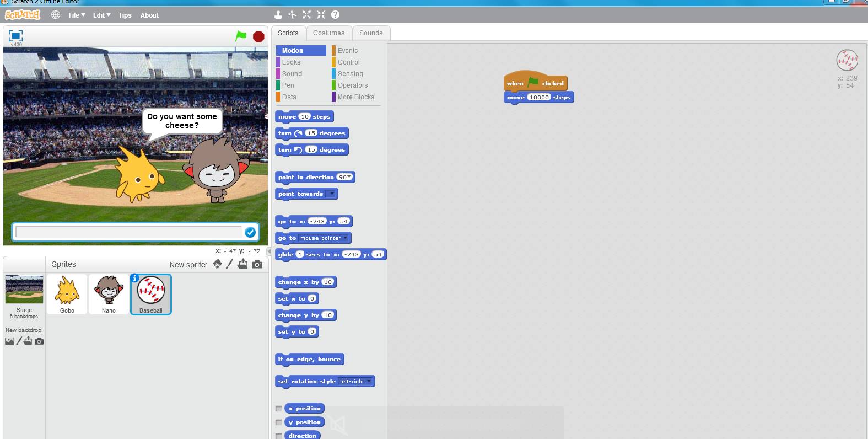868x439 pixels.
Task: Click the turn counterclockwise 15 degrees block
Action: tap(311, 149)
